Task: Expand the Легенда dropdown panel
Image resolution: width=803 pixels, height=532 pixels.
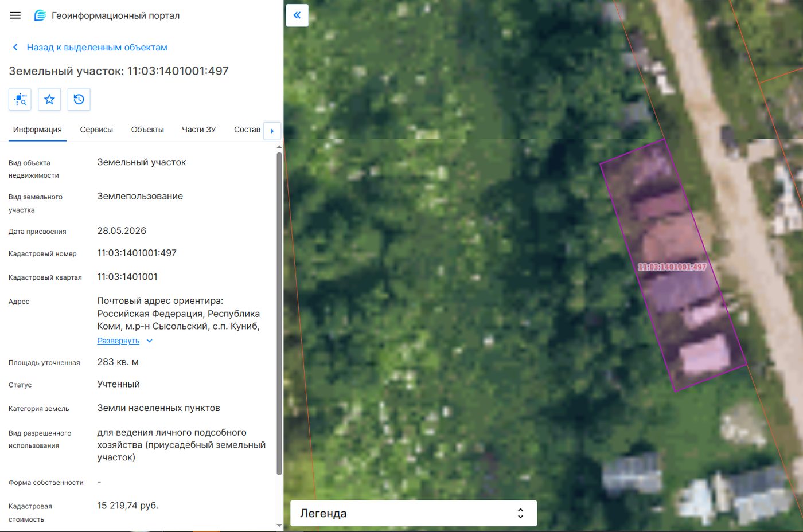Action: pos(414,513)
